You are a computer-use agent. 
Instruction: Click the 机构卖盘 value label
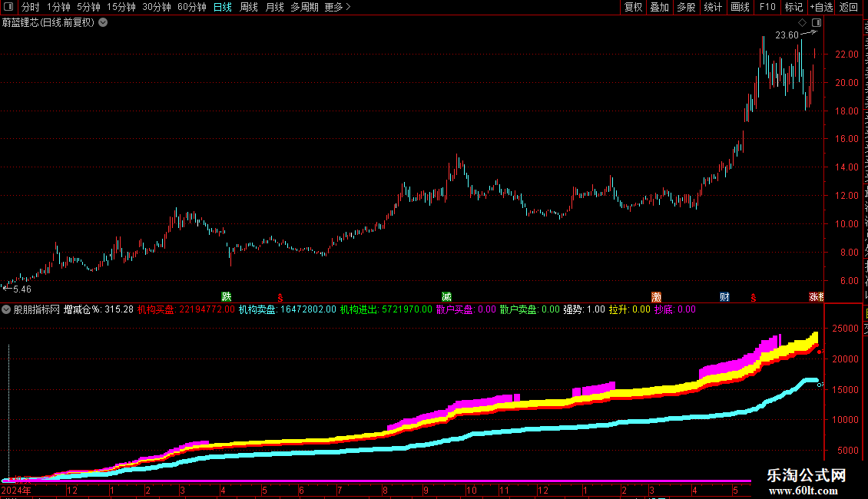(287, 310)
